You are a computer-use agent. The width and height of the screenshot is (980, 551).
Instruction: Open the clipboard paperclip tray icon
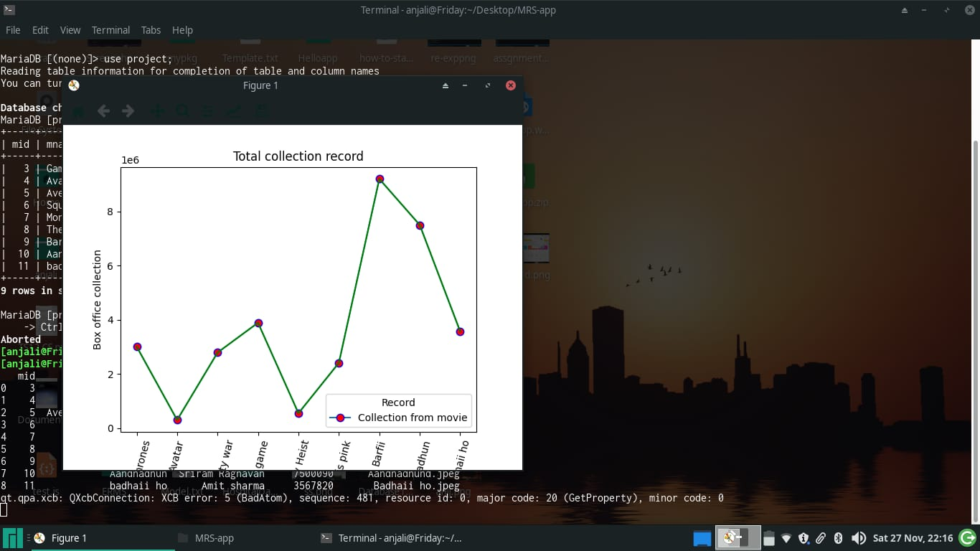(821, 538)
